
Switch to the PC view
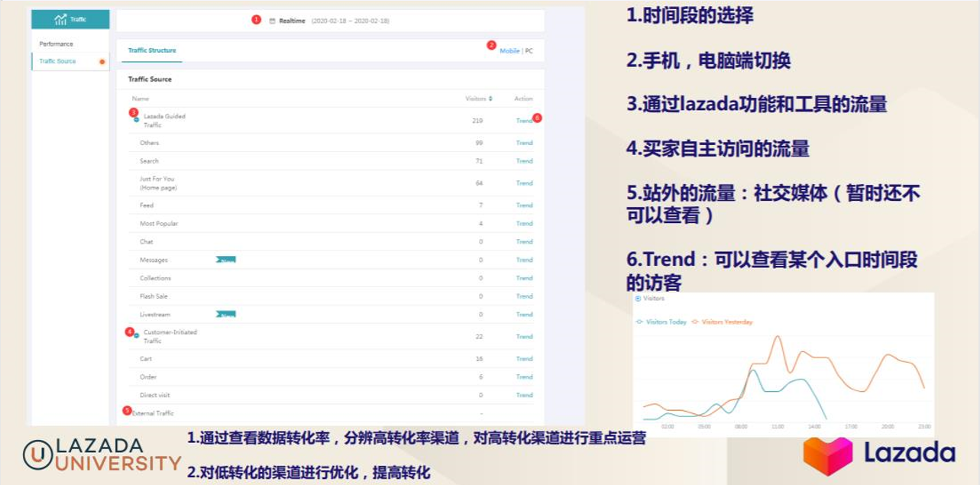coord(529,51)
